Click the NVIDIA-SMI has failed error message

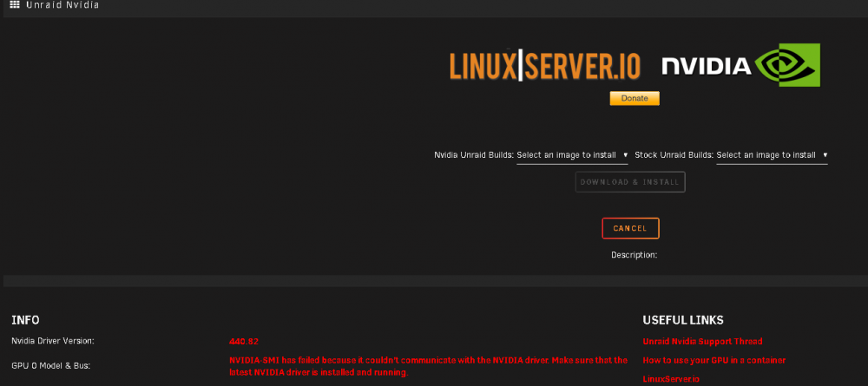point(429,366)
